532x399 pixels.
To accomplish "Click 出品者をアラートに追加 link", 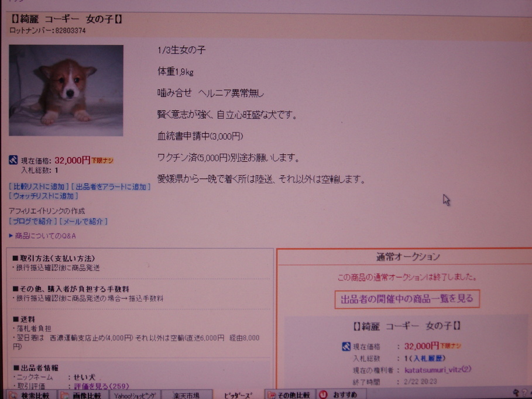I will [x=111, y=187].
